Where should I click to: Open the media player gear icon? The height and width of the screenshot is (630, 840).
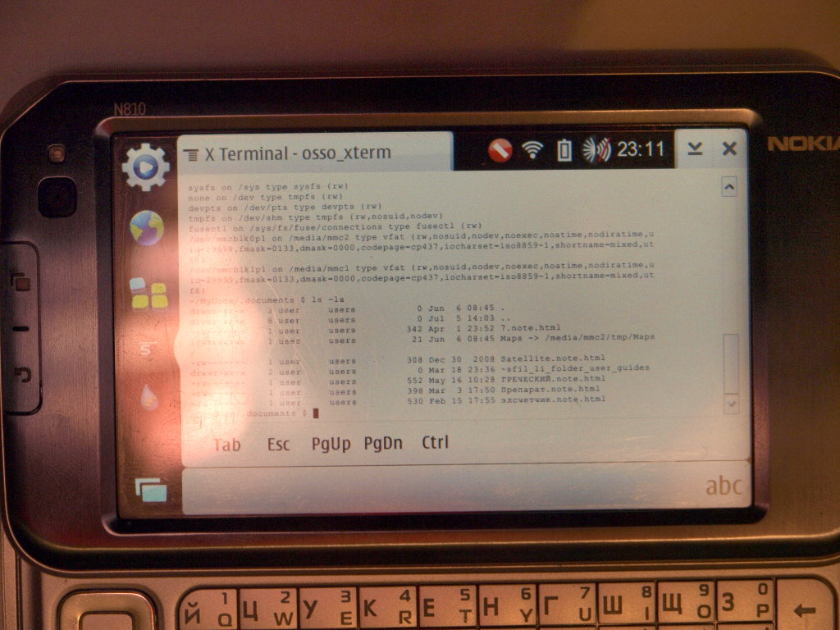(145, 167)
